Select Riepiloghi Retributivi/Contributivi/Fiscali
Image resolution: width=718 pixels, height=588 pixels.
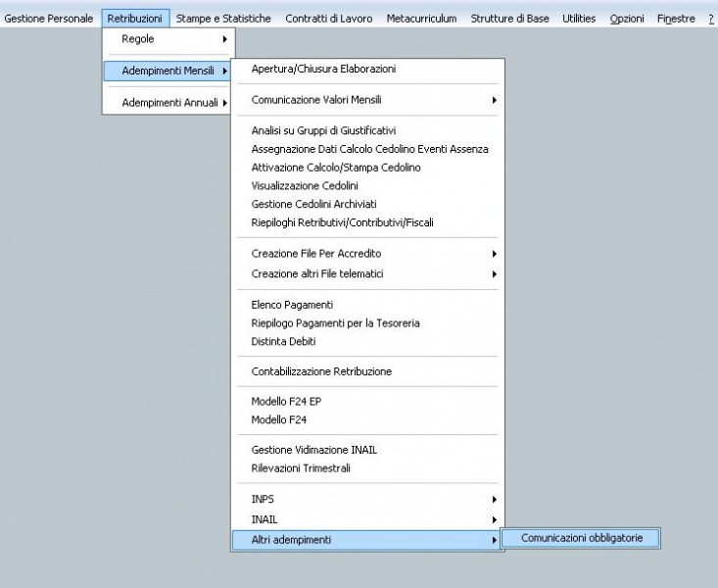[367, 222]
